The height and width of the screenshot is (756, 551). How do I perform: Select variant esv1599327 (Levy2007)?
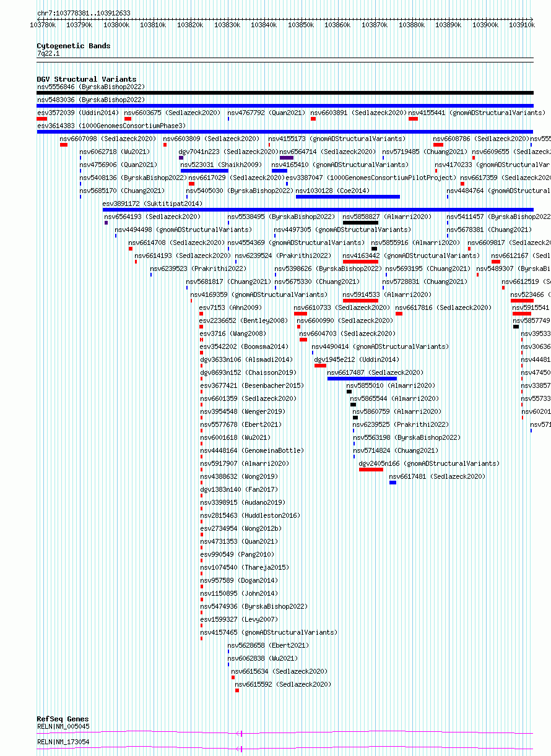pos(238,619)
